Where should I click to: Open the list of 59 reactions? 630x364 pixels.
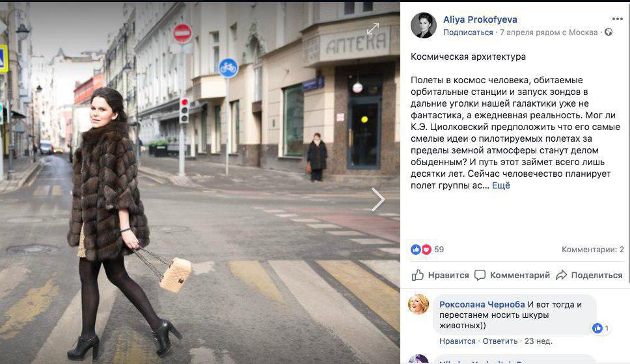[439, 250]
